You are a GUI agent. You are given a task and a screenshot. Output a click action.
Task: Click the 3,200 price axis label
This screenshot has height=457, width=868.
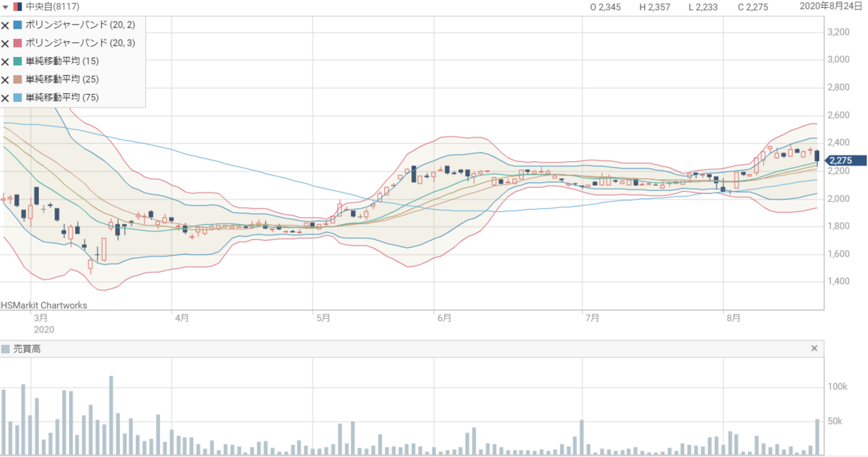(x=838, y=32)
